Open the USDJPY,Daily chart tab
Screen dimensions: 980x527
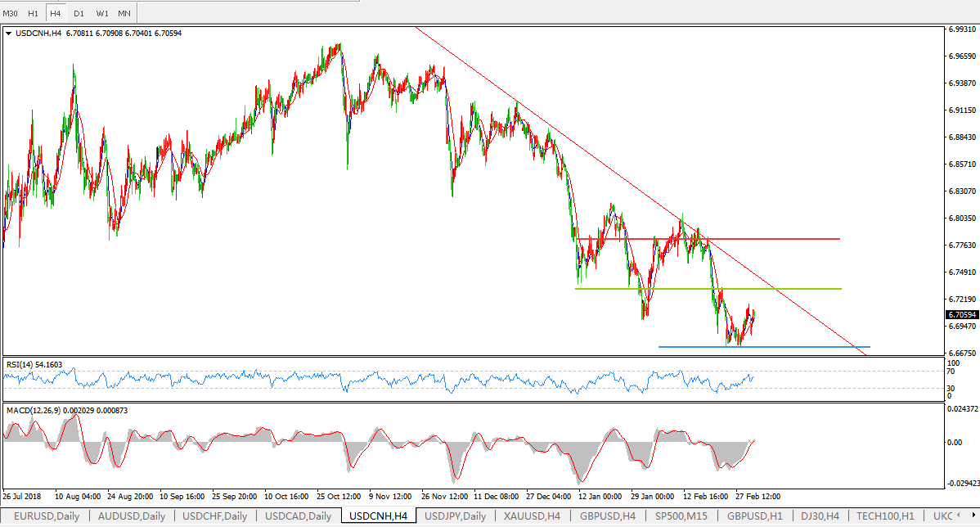click(x=455, y=516)
